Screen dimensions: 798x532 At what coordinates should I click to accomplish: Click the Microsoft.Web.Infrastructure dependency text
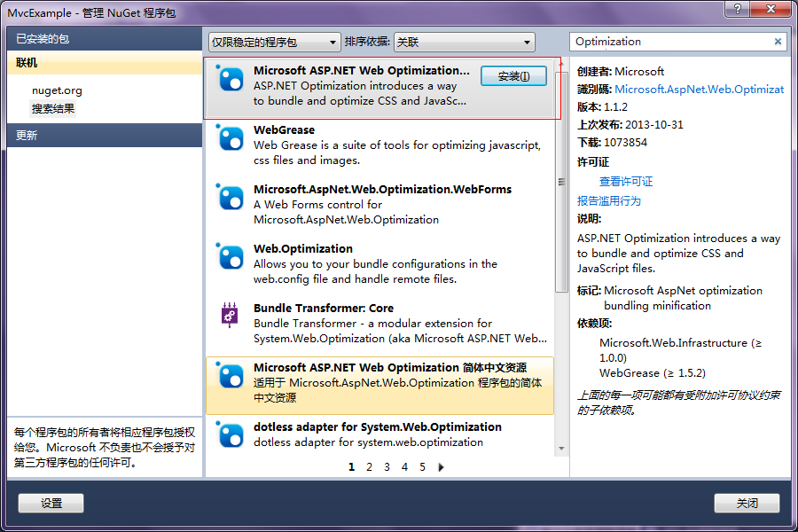680,350
